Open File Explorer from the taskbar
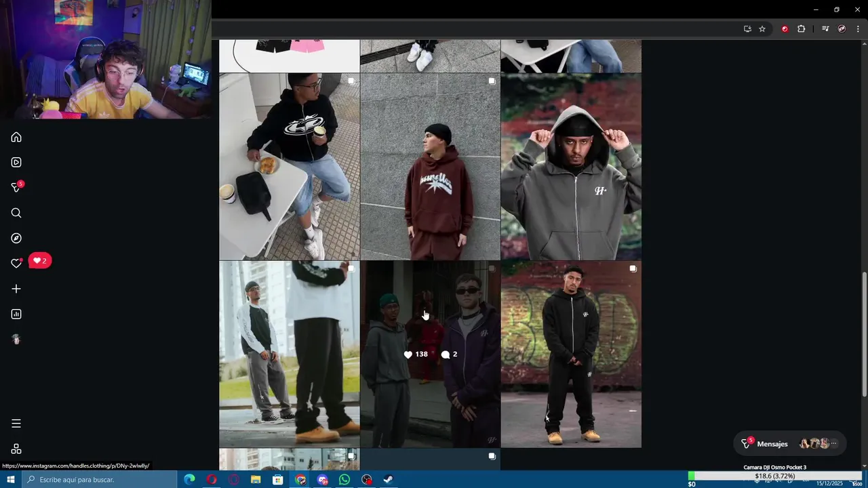The image size is (868, 488). pyautogui.click(x=256, y=480)
